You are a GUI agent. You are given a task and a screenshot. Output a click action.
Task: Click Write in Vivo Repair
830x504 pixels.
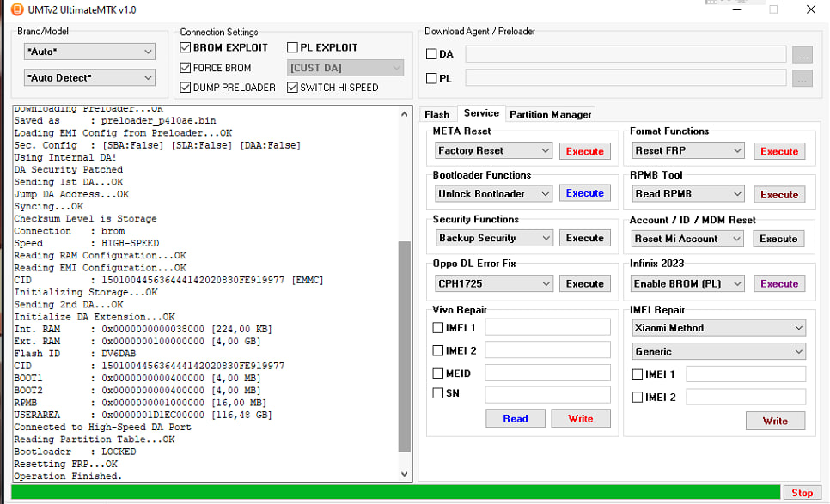click(581, 418)
